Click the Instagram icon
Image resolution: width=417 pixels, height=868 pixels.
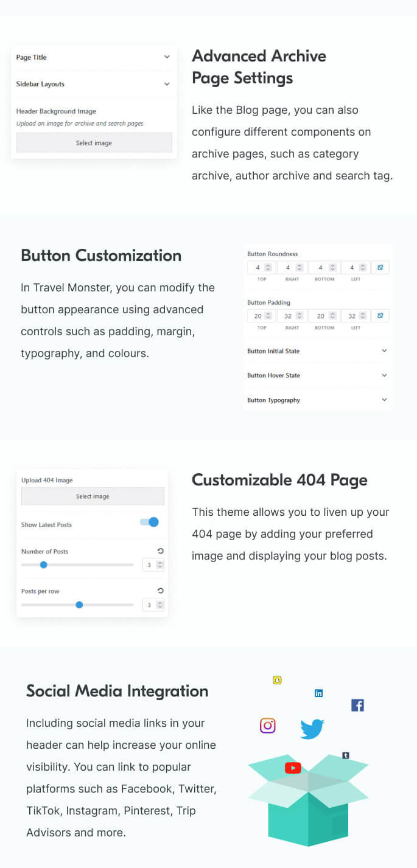point(268,725)
